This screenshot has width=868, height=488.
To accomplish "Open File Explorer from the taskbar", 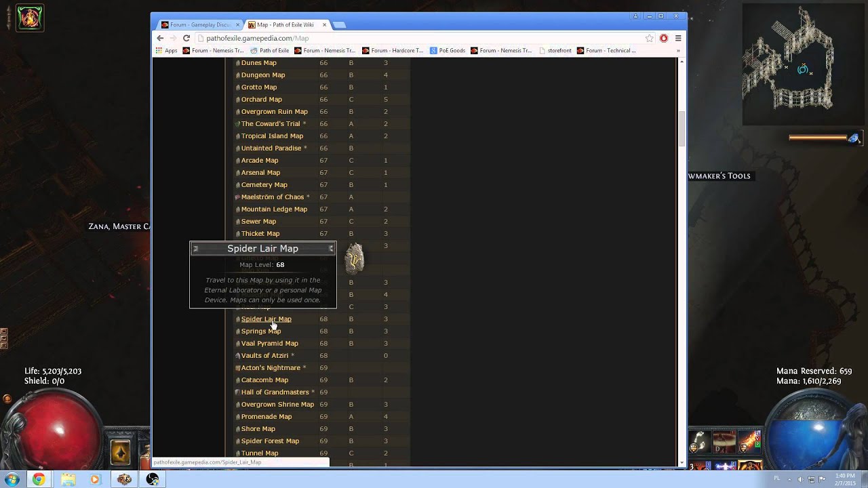I will click(68, 479).
